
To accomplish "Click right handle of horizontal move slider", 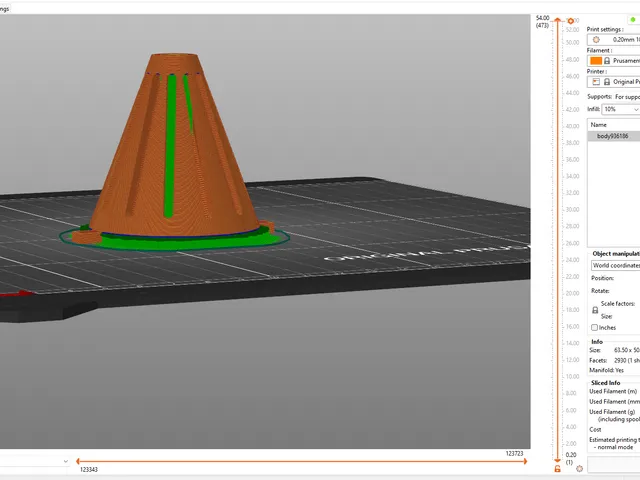I will tap(525, 461).
